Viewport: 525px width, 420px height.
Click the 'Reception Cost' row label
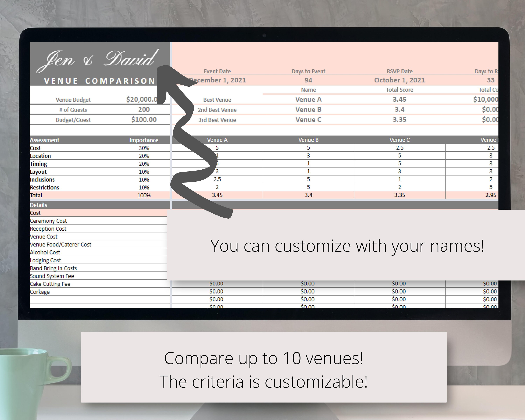48,229
